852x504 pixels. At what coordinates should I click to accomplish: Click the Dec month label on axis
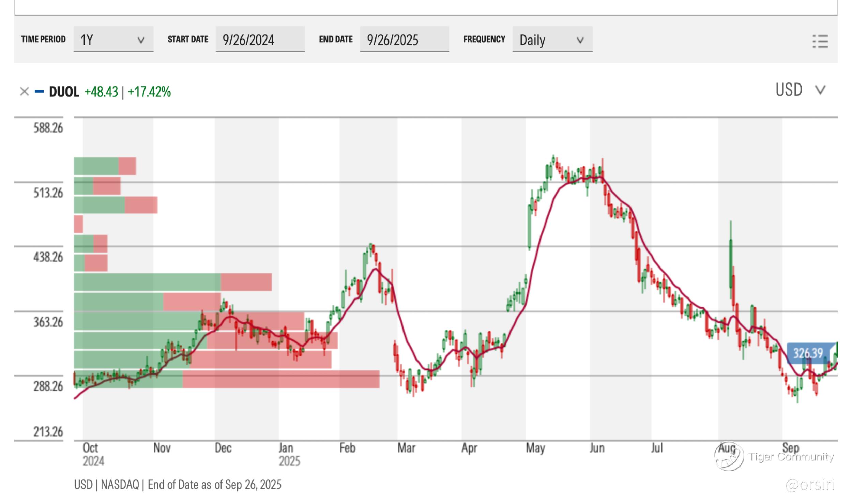(x=223, y=448)
